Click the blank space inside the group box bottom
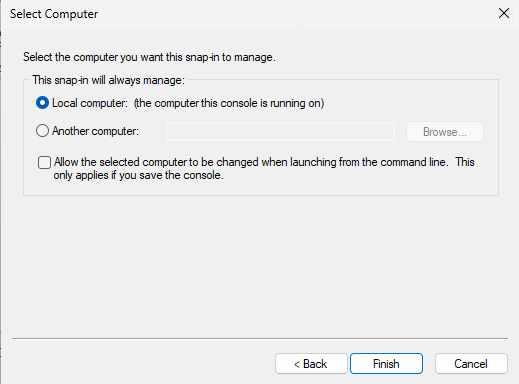 (x=260, y=188)
